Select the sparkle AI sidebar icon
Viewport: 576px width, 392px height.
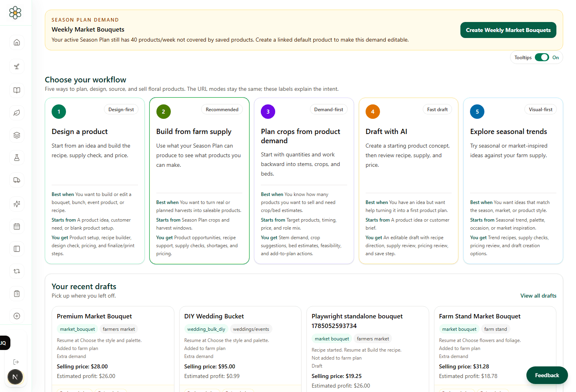17,204
